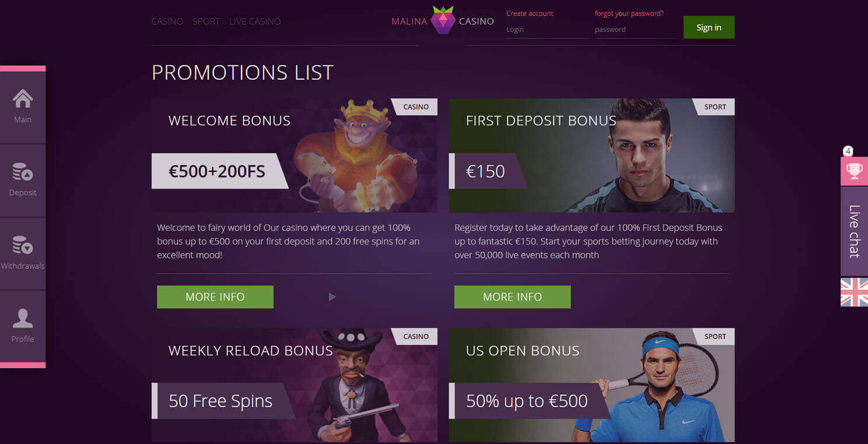The height and width of the screenshot is (444, 868).
Task: Open the Deposit coins icon
Action: 23,172
